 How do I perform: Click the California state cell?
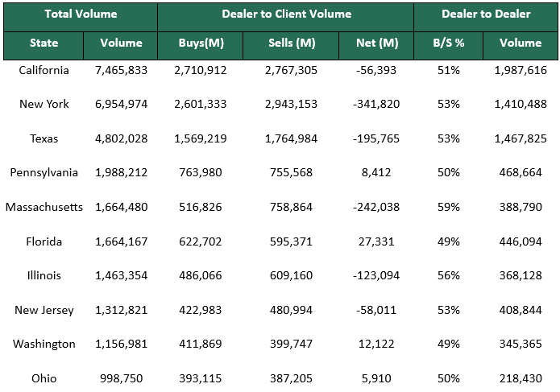[44, 71]
